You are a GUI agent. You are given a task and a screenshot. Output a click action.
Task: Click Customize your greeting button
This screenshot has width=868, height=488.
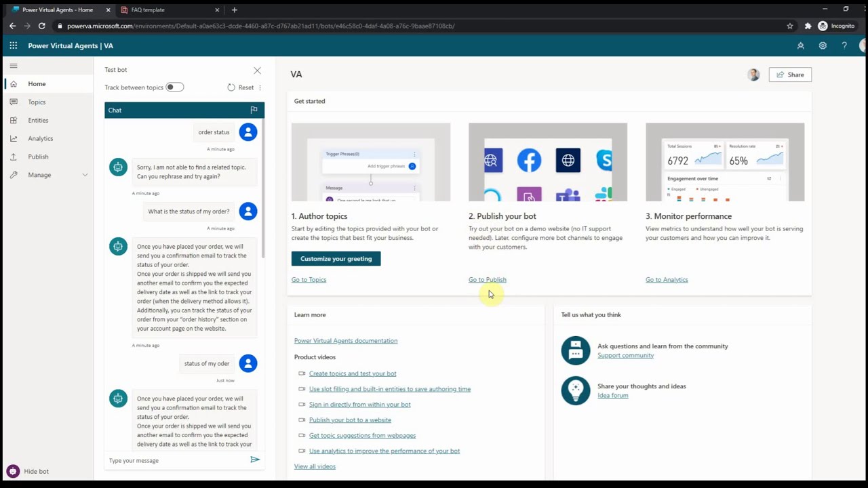336,259
